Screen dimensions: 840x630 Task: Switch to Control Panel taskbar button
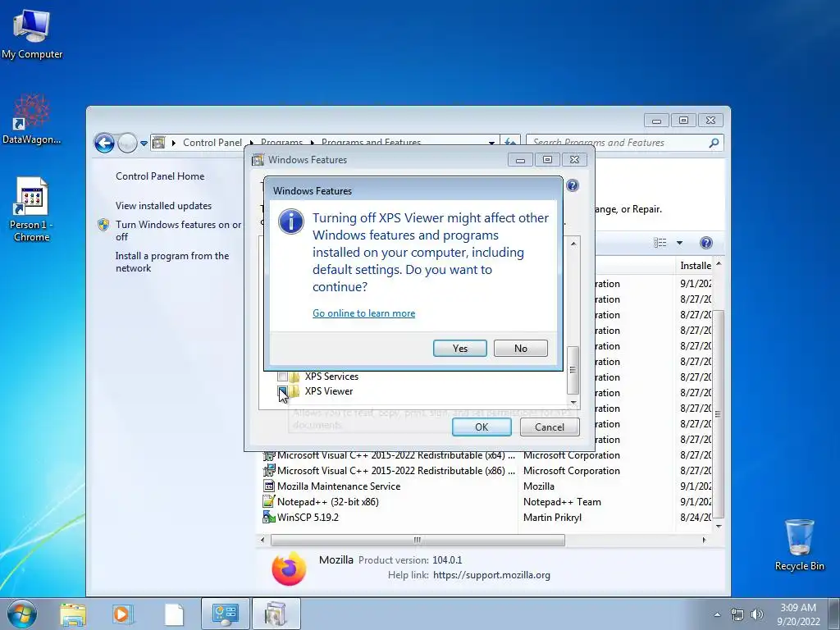[225, 614]
